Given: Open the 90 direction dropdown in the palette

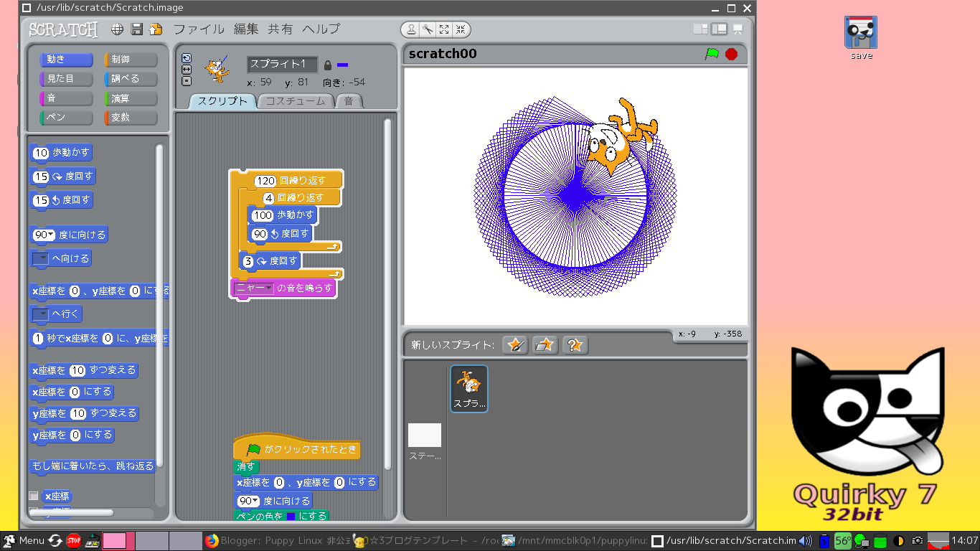Looking at the screenshot, I should [52, 235].
